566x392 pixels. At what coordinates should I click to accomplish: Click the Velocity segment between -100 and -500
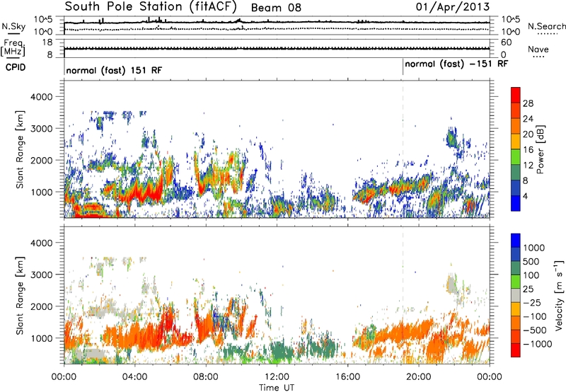[516, 323]
